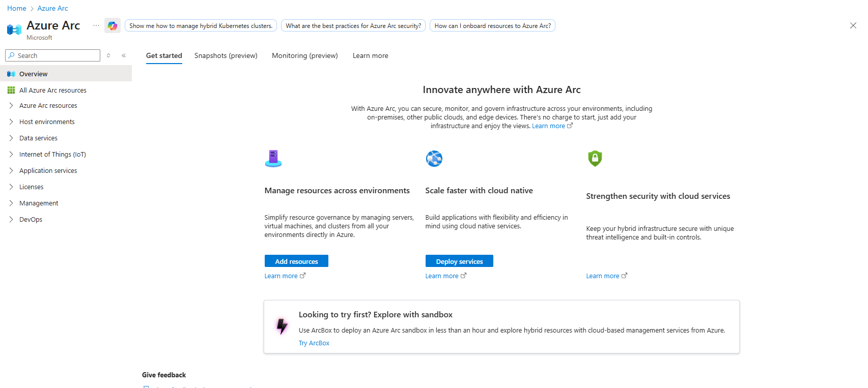
Task: Click the blue globe cloud native icon
Action: 434,159
